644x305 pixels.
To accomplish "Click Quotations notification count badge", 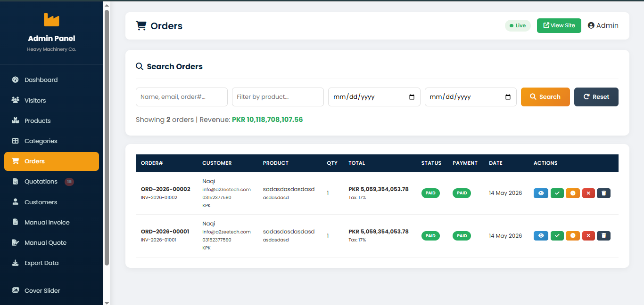I will point(69,182).
